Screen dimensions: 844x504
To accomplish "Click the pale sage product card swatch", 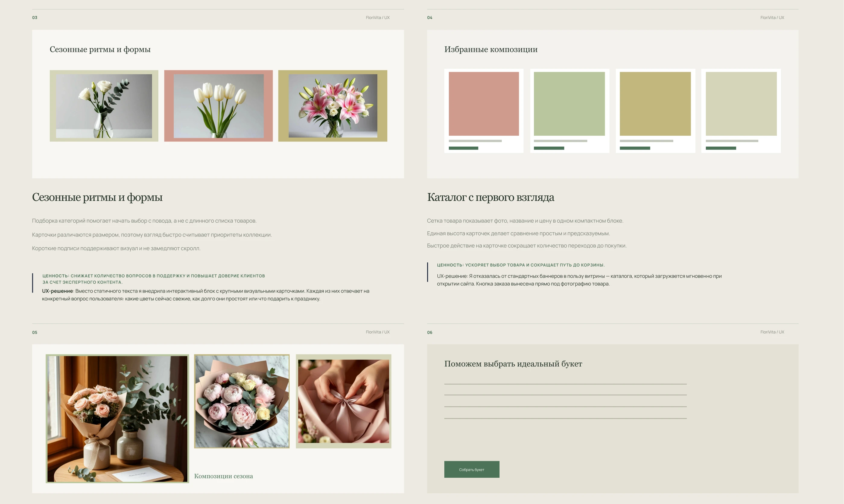I will (x=741, y=103).
